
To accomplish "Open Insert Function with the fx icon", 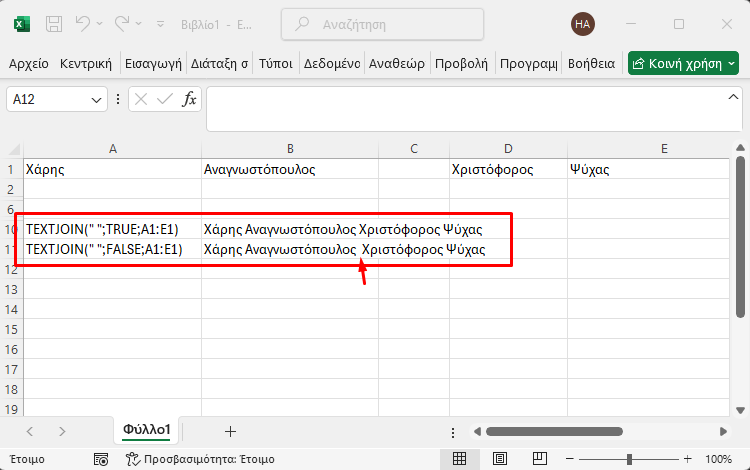I will coord(189,99).
